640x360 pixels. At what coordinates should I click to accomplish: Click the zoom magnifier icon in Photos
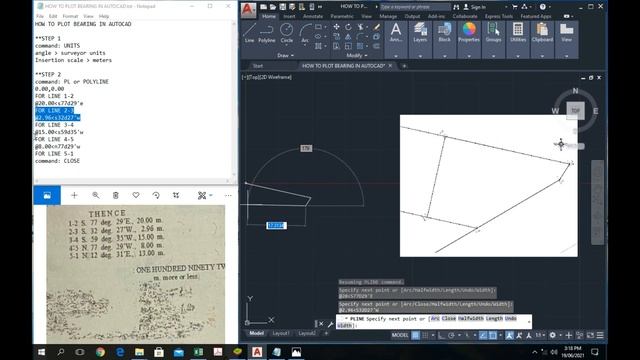tap(96, 196)
